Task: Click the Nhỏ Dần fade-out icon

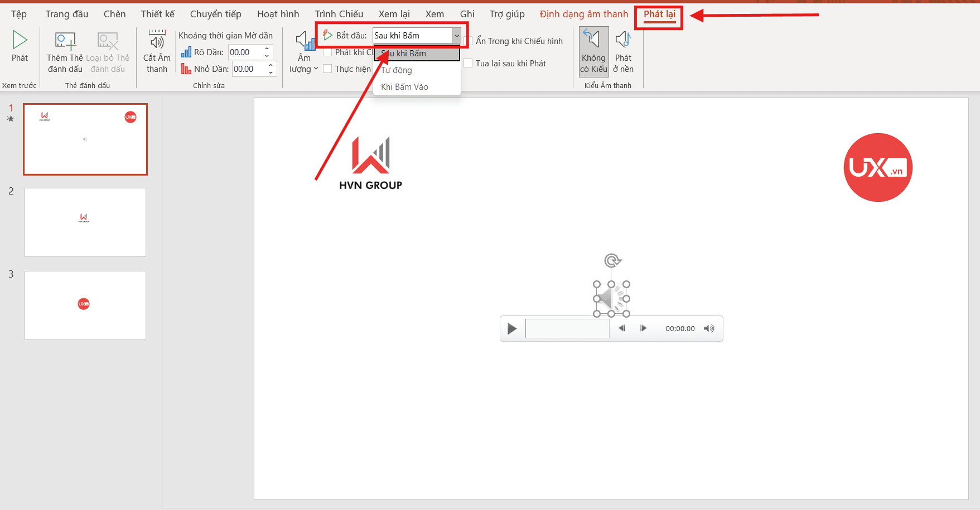Action: (186, 69)
